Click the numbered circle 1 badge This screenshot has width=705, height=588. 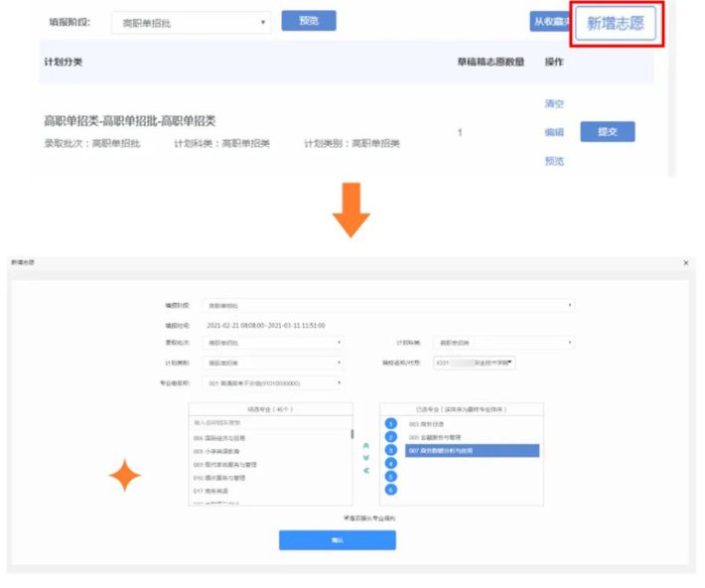click(x=390, y=424)
